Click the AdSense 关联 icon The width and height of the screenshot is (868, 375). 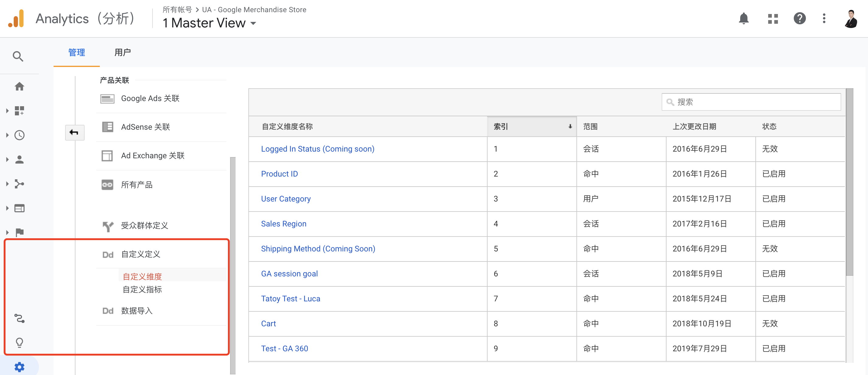click(107, 127)
